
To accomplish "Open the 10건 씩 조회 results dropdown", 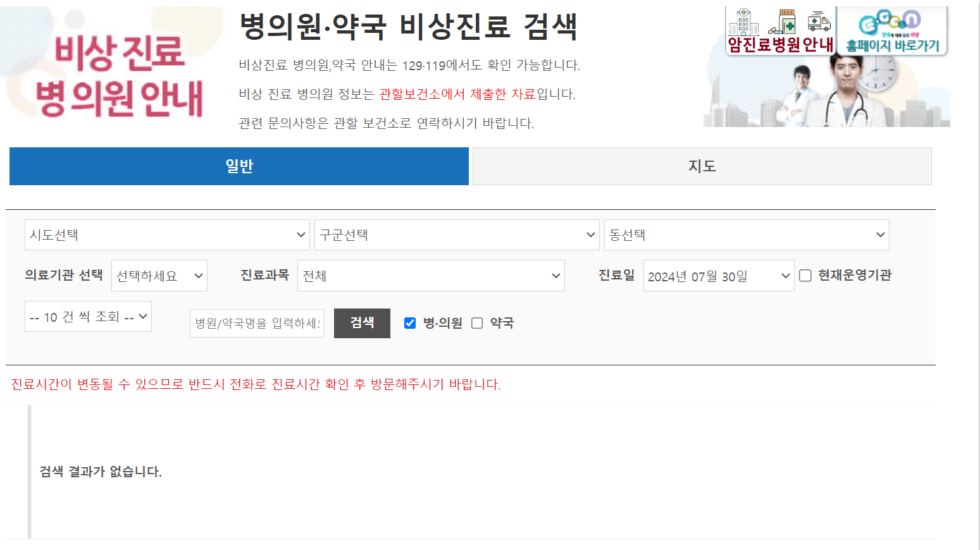I will coord(88,316).
